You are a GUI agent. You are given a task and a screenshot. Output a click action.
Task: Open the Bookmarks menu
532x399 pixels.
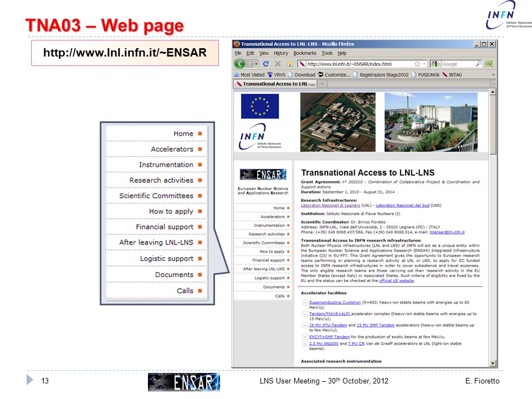(305, 53)
